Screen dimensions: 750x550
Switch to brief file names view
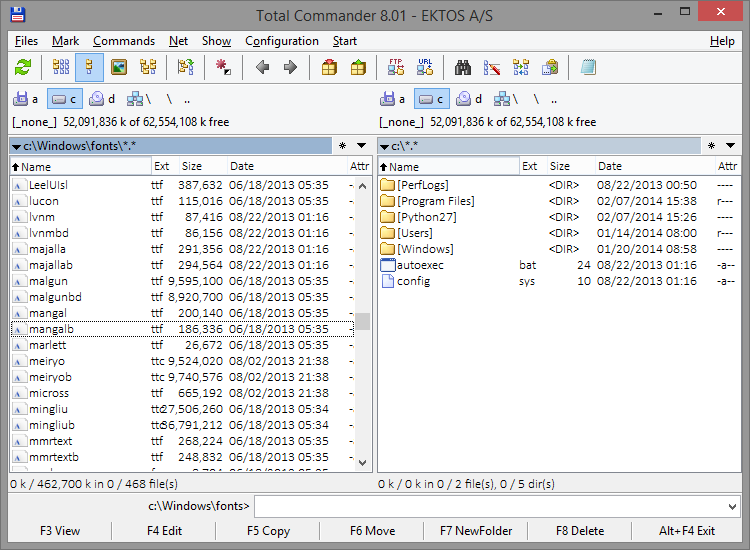pyautogui.click(x=61, y=67)
